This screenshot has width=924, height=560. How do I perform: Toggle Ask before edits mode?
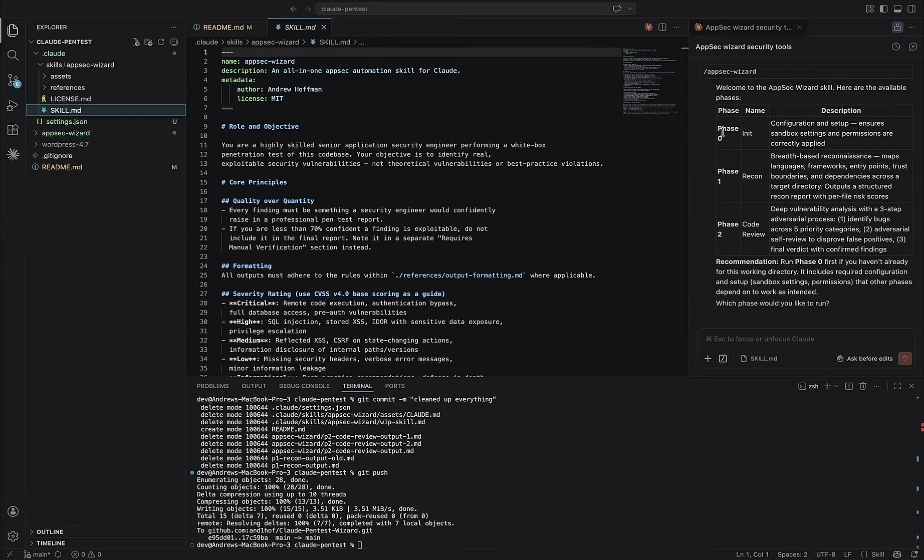pos(865,359)
